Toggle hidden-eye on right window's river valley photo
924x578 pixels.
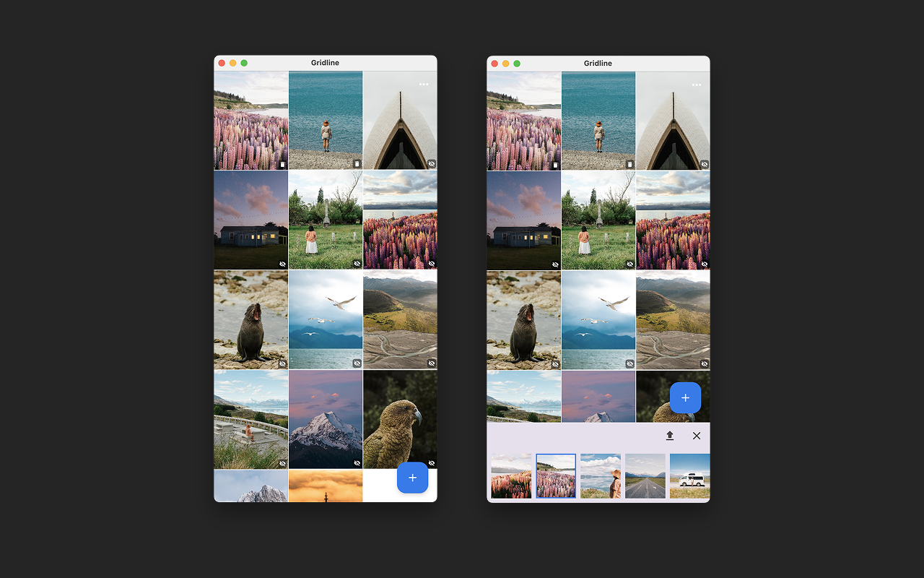(705, 364)
